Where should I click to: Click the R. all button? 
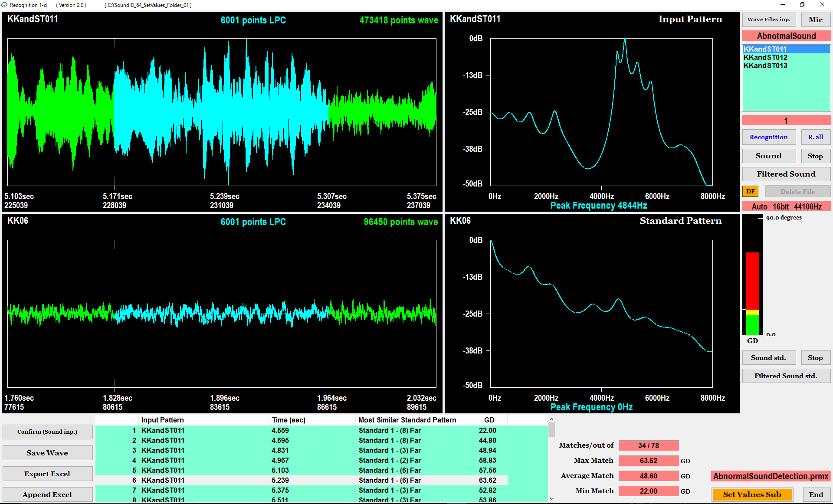click(815, 137)
